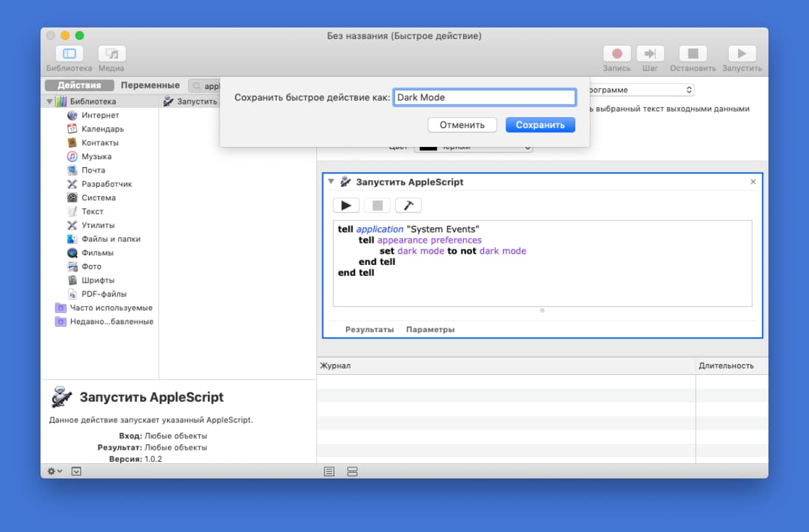Select Утилиты in library list
Viewport: 809px width, 532px height.
[98, 225]
